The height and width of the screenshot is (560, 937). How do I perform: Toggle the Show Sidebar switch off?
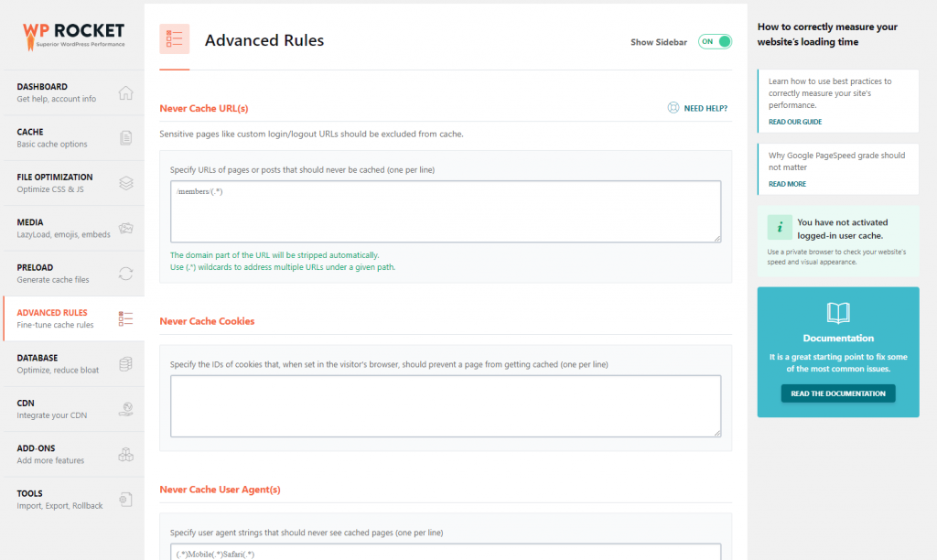point(715,42)
